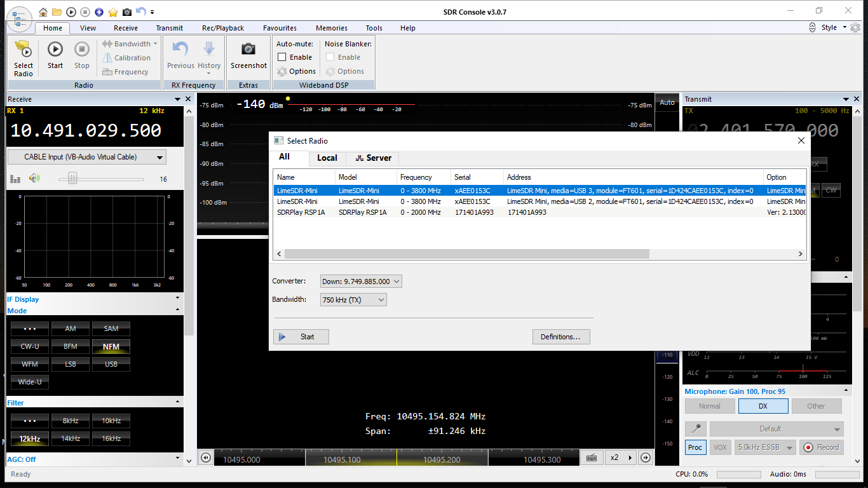
Task: Click the x2 zoom button
Action: point(621,457)
